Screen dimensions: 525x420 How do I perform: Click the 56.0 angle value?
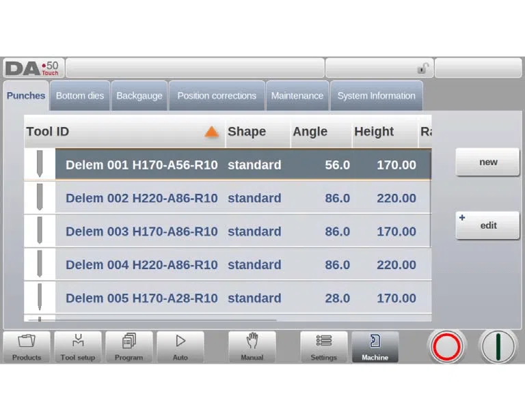(x=338, y=165)
